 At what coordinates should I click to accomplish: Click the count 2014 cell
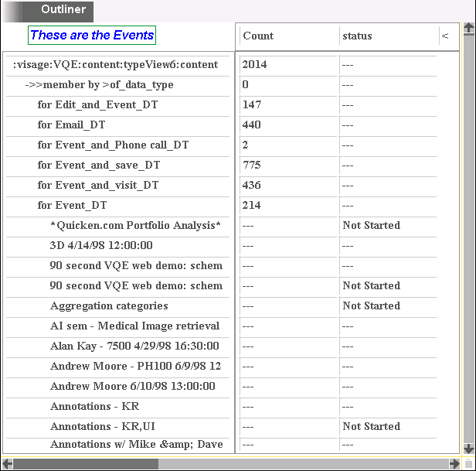[x=254, y=65]
